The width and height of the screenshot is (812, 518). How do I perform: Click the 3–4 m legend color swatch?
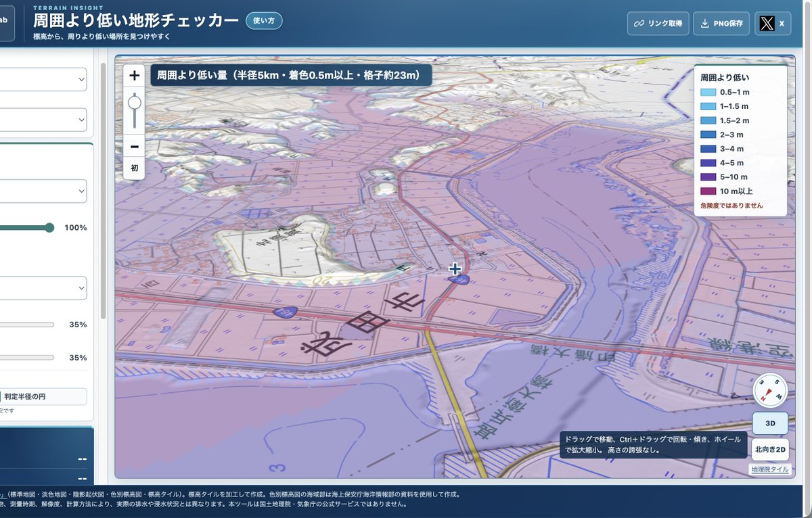click(708, 149)
